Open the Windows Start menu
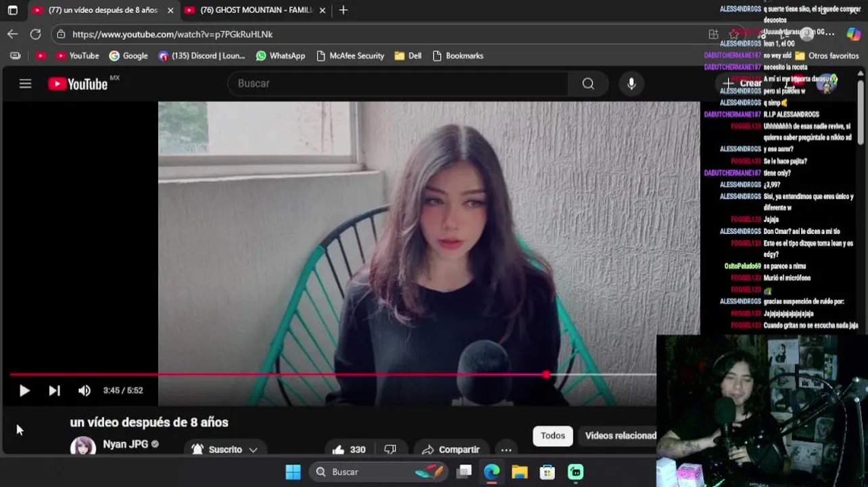Image resolution: width=868 pixels, height=487 pixels. tap(293, 471)
